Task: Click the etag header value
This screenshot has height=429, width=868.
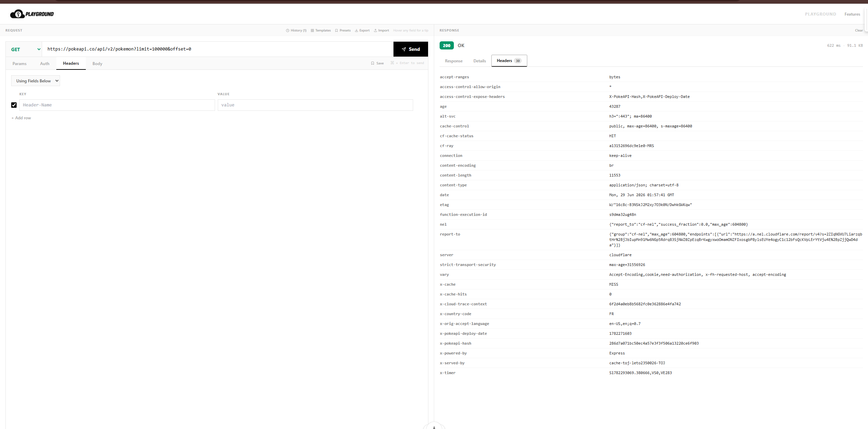Action: [x=650, y=205]
